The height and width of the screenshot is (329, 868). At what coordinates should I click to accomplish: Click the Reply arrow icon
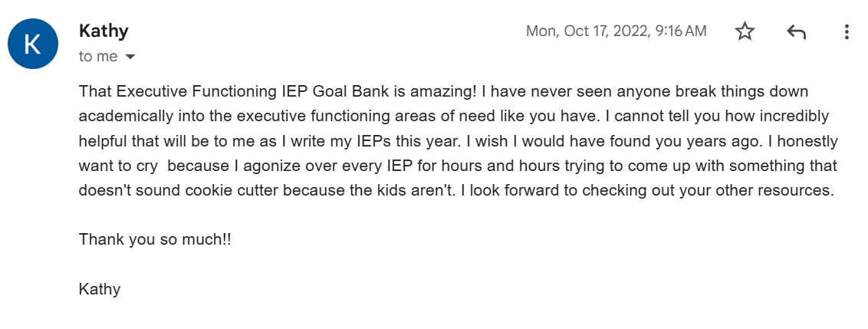pyautogui.click(x=796, y=31)
